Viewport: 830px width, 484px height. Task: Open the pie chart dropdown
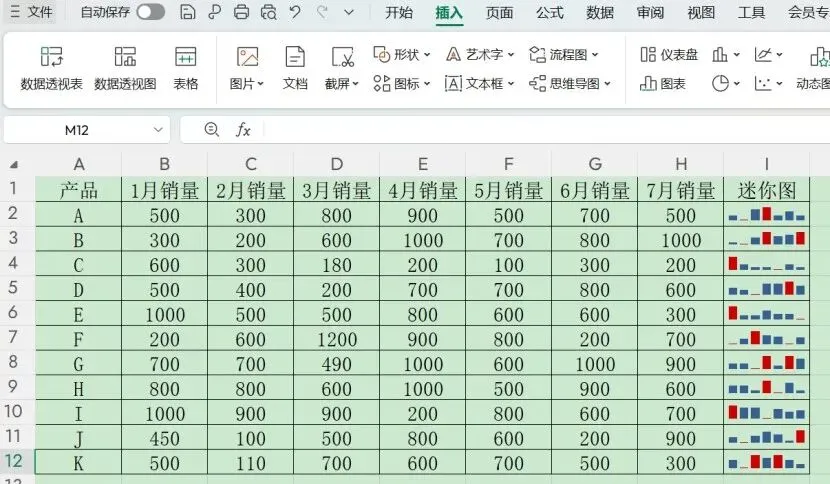(x=726, y=83)
